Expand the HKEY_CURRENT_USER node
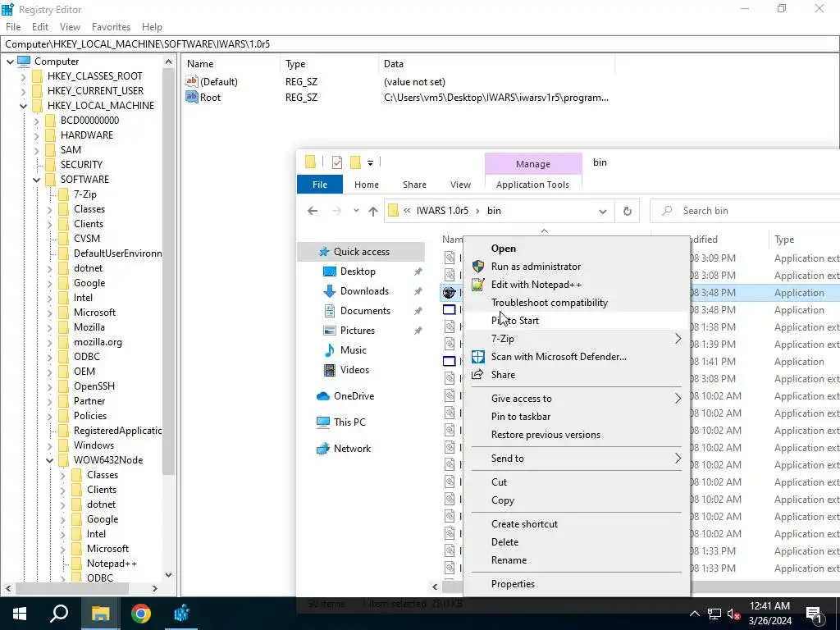The width and height of the screenshot is (840, 630). 23,91
